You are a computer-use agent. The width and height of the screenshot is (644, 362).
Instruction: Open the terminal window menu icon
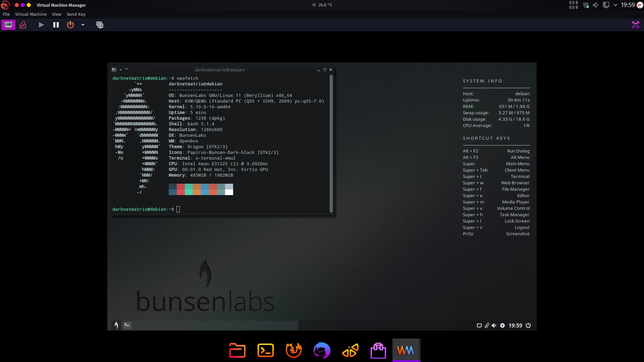114,70
